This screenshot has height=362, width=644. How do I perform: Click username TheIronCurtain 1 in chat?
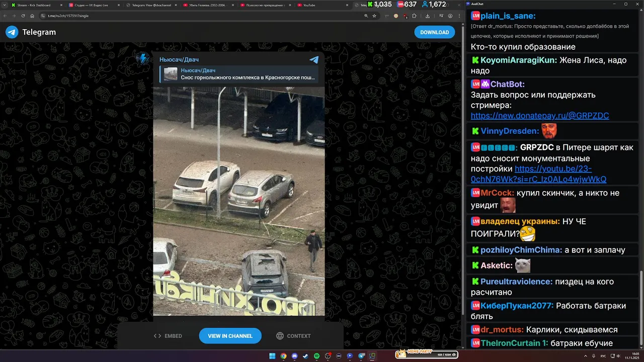514,343
